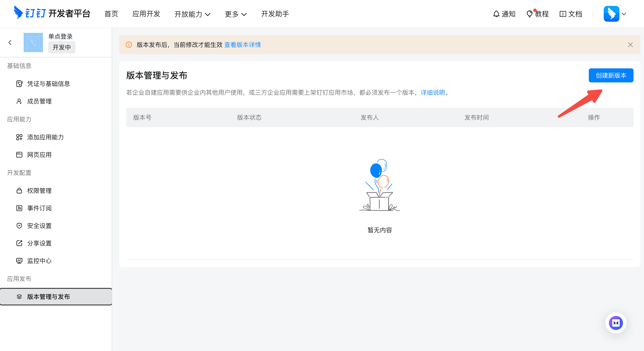
Task: Click the DingTalk logo icon at top left
Action: [18, 13]
